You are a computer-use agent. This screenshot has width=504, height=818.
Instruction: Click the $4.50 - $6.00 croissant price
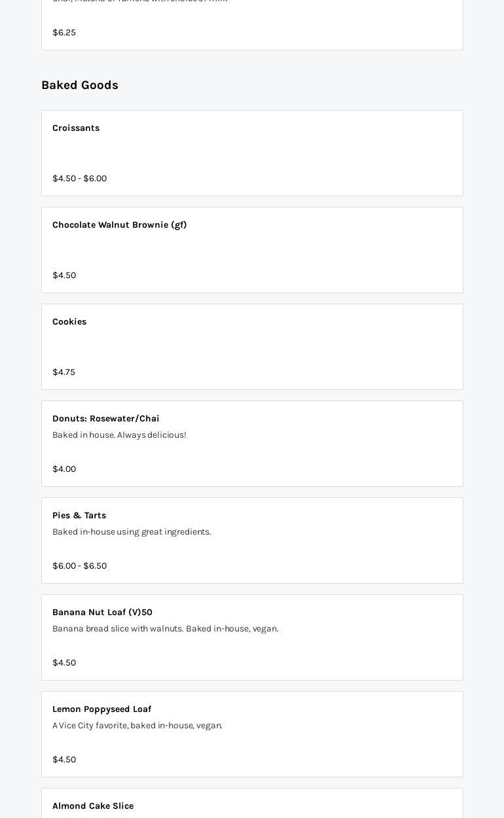coord(79,178)
